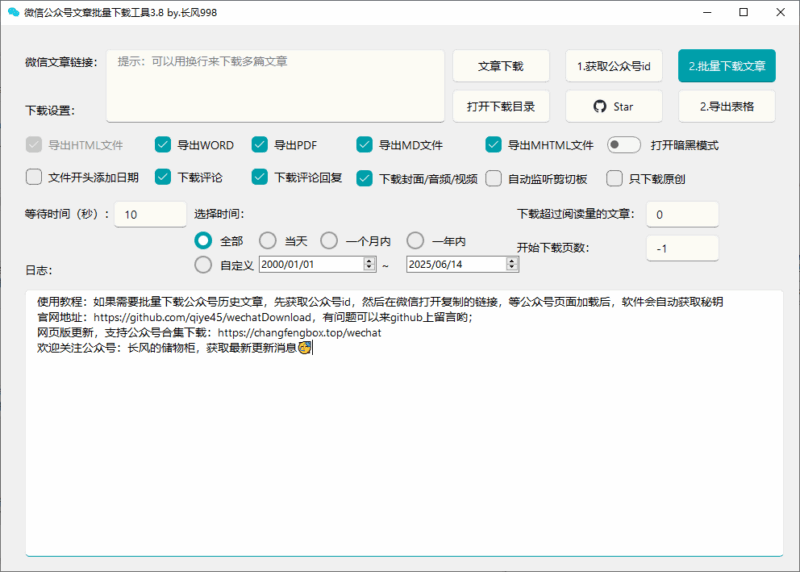800x572 pixels.
Task: Maximize the application window
Action: 744,12
